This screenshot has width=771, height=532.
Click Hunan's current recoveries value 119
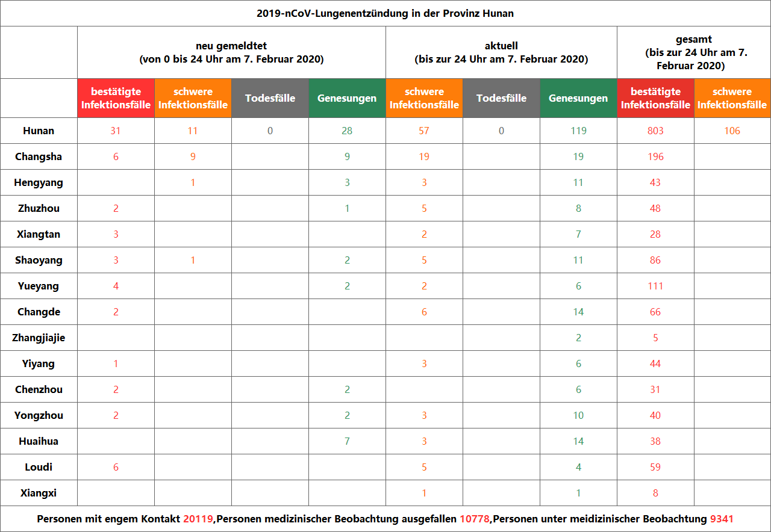point(578,131)
